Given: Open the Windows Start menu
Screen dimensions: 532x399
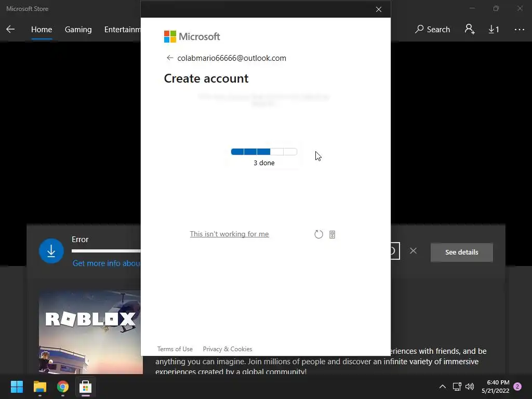Looking at the screenshot, I should [x=17, y=387].
